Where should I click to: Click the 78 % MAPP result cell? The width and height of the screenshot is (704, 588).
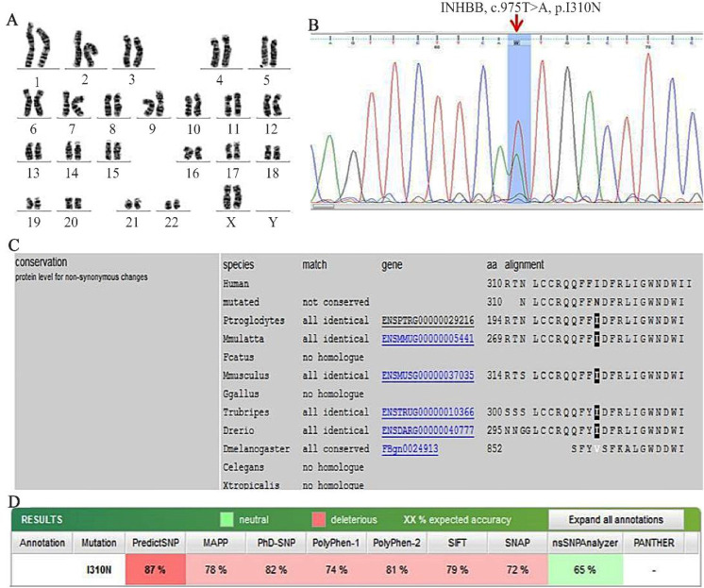coord(215,569)
